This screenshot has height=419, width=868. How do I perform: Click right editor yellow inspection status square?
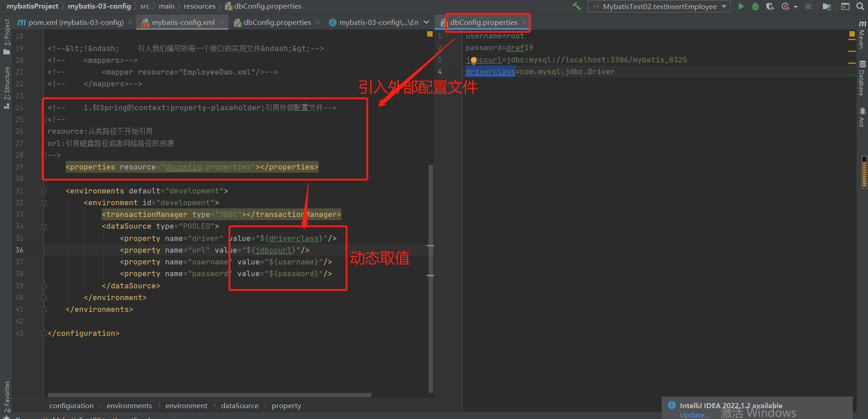[852, 34]
